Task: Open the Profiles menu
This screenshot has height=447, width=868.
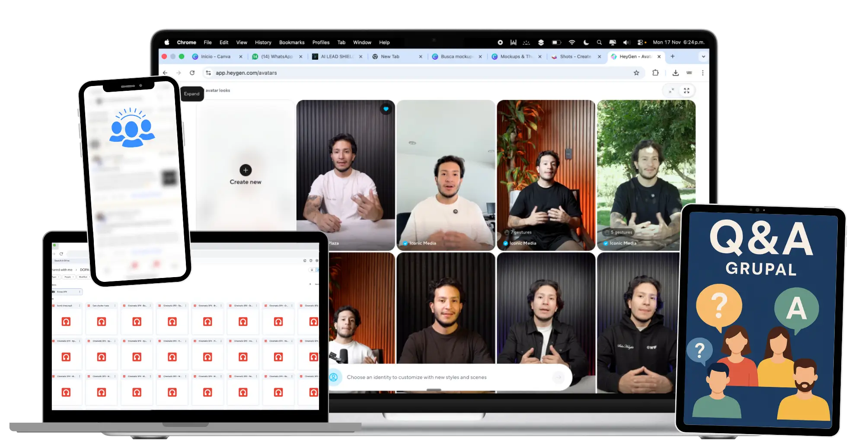Action: pos(321,42)
